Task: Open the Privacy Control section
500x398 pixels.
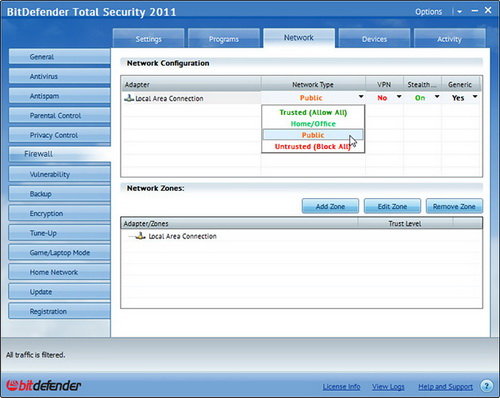Action: coord(59,135)
